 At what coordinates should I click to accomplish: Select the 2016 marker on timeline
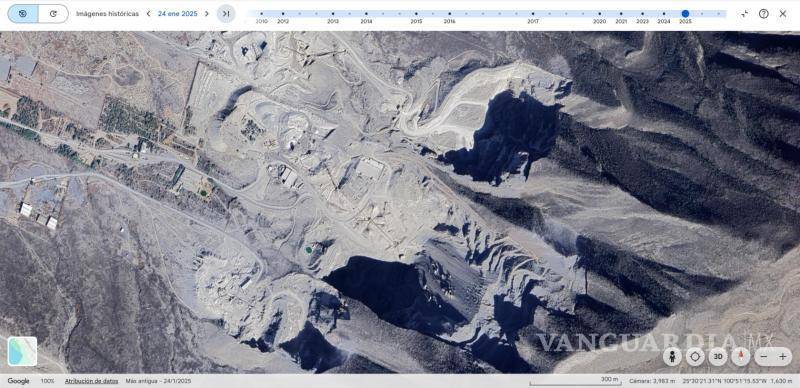[x=449, y=14]
